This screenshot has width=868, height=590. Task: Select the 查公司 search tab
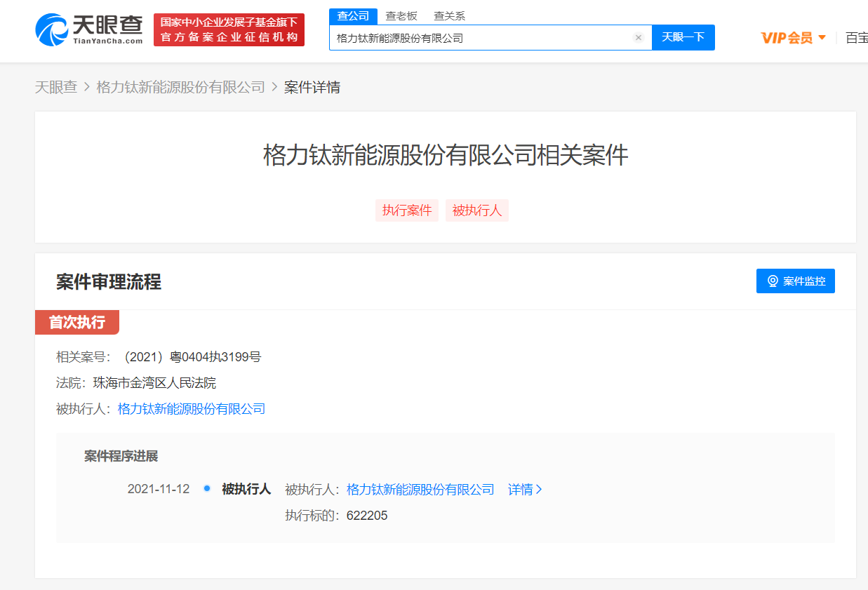(353, 16)
